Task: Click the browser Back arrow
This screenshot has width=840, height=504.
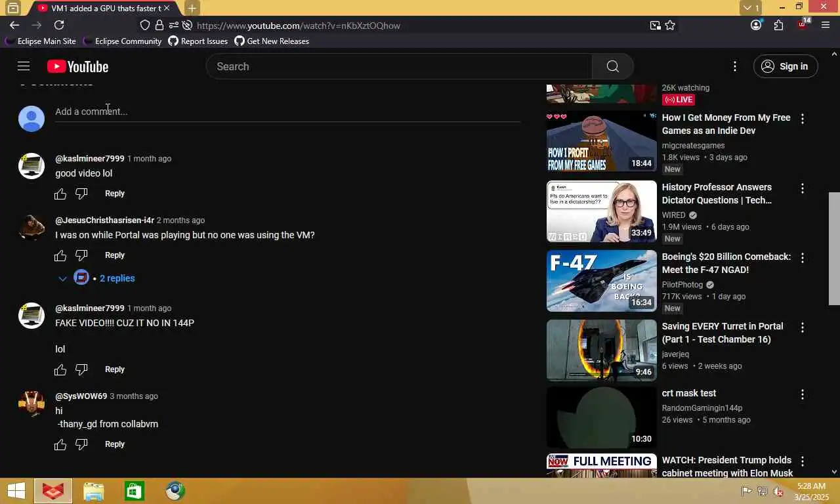Action: point(14,25)
